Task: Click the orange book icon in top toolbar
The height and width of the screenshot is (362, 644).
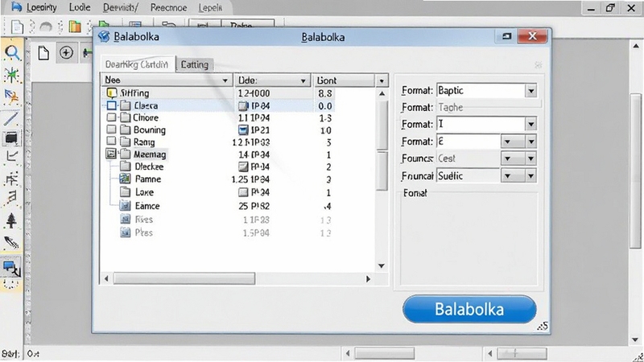Action: pyautogui.click(x=75, y=27)
